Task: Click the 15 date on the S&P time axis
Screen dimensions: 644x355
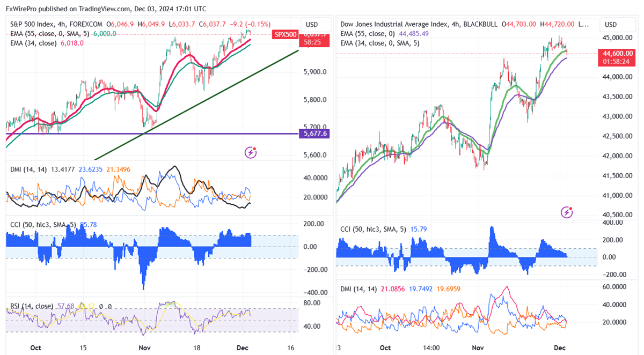Action: click(x=83, y=347)
